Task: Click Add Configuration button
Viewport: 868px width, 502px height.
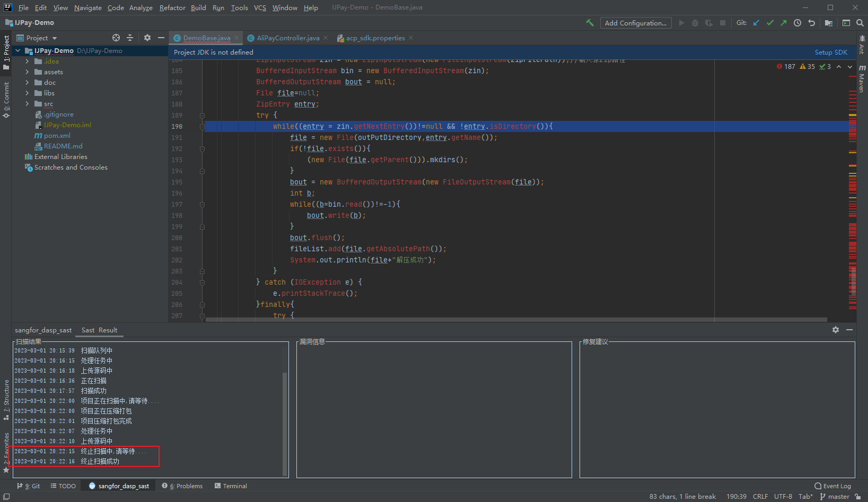Action: coord(635,23)
